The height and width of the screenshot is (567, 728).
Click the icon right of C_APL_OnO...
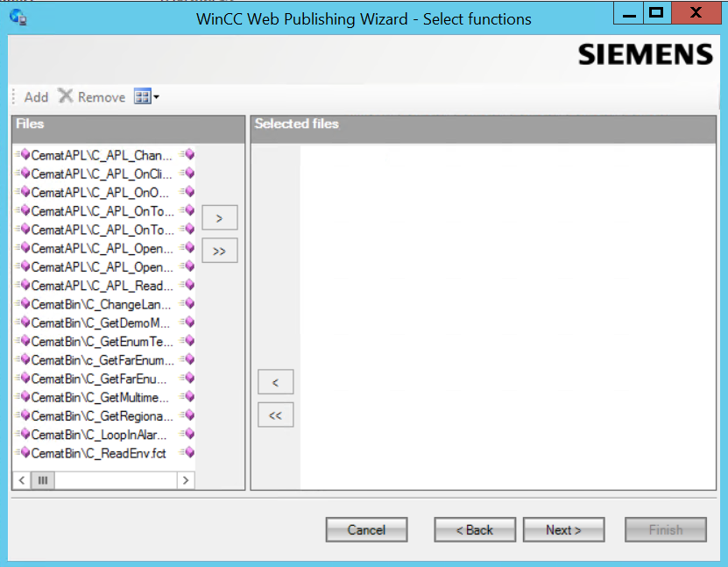point(187,191)
